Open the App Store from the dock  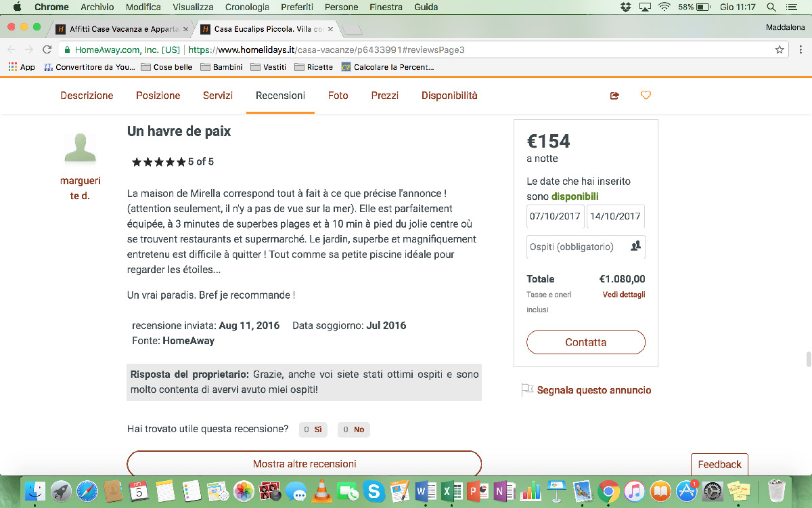click(x=687, y=490)
